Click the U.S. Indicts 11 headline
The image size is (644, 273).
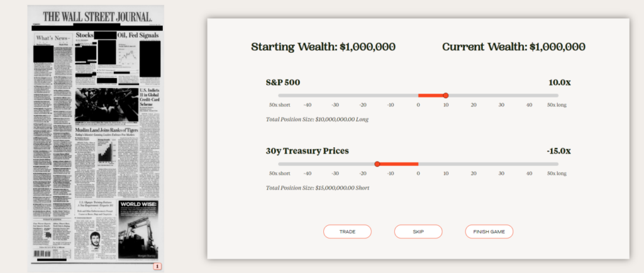[x=150, y=99]
